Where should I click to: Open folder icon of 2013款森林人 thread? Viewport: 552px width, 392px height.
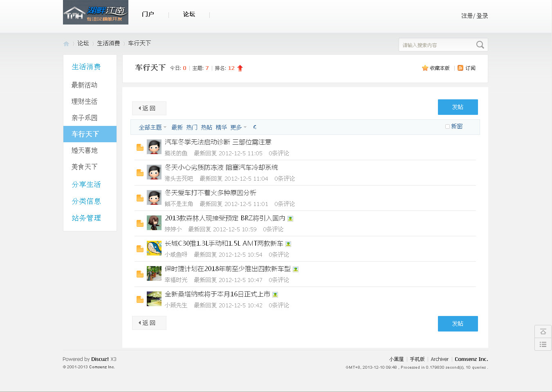[x=140, y=223]
